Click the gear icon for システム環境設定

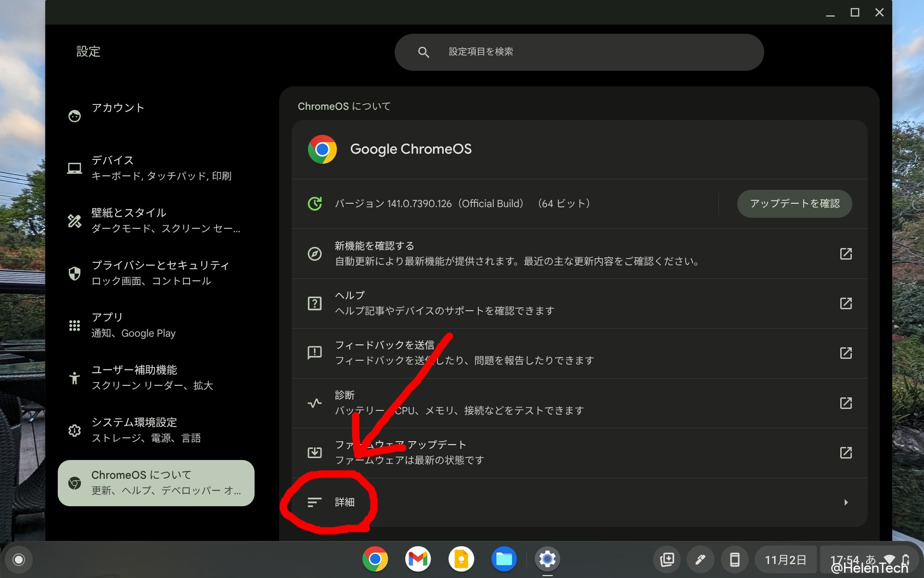75,430
